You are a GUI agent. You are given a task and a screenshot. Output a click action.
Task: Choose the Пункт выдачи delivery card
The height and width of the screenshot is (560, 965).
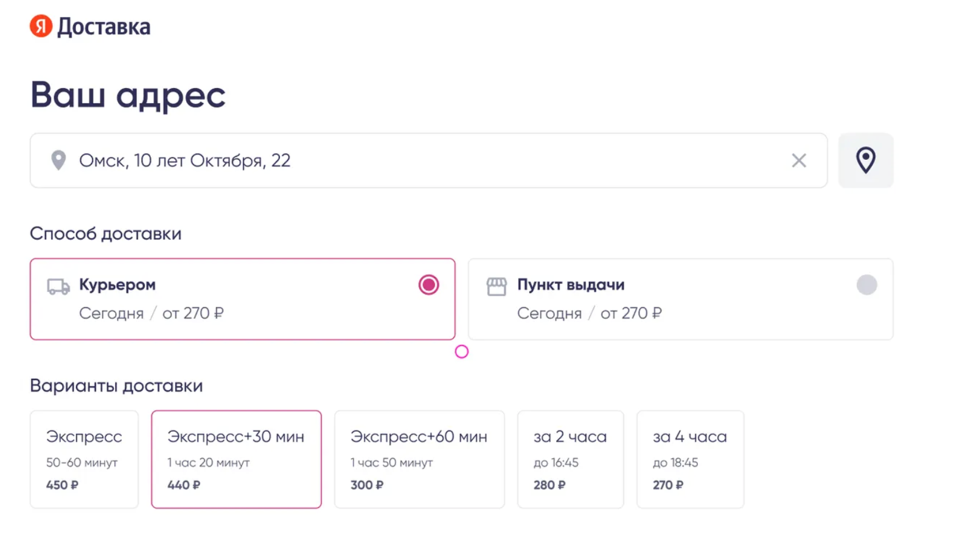point(680,299)
